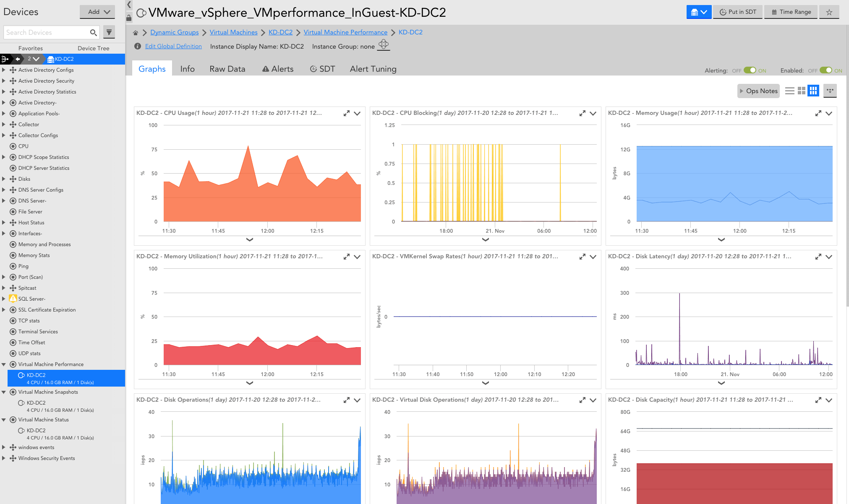Click the info icon by Edit Global Definition
Screen dimensions: 849x504
pos(138,46)
